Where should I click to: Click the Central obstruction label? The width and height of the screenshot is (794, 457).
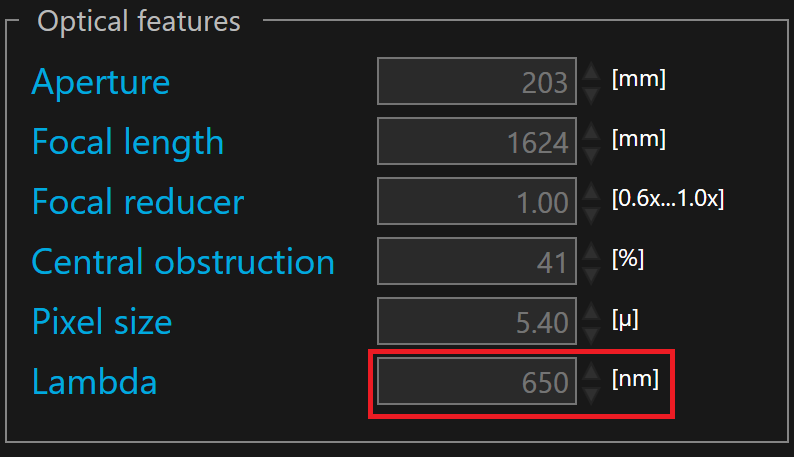click(183, 262)
